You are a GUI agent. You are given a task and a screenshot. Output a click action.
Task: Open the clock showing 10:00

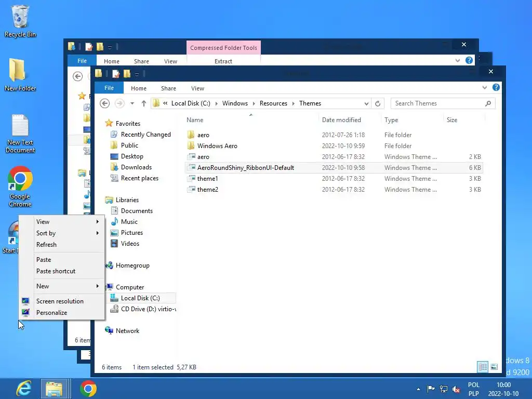point(503,389)
